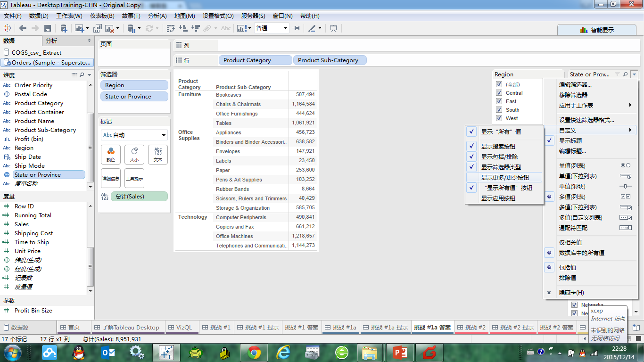644x362 pixels.
Task: Choose 编辑筛选器... from context menu
Action: pyautogui.click(x=590, y=85)
